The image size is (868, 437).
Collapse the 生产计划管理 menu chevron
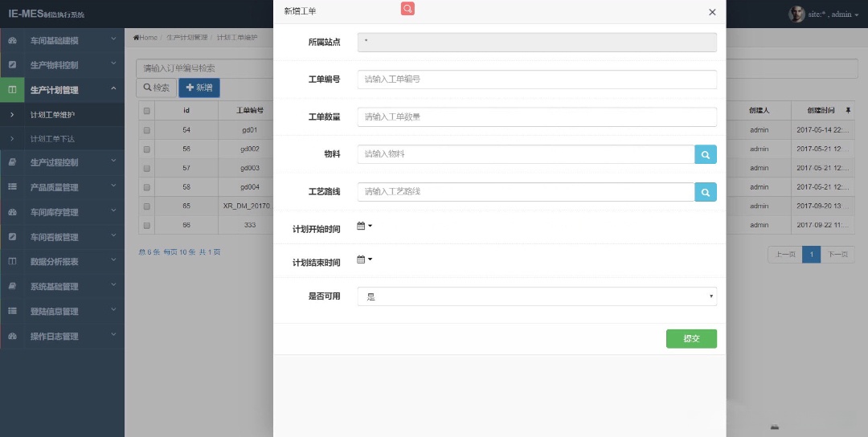pyautogui.click(x=113, y=88)
